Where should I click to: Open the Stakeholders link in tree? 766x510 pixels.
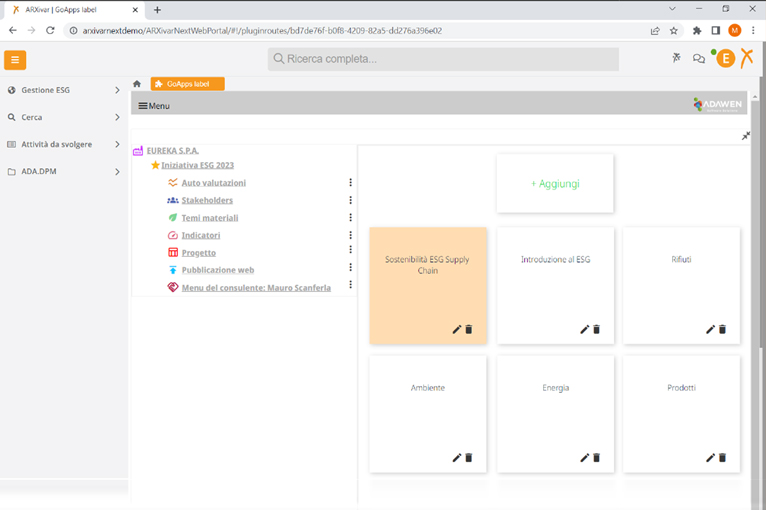pyautogui.click(x=207, y=200)
